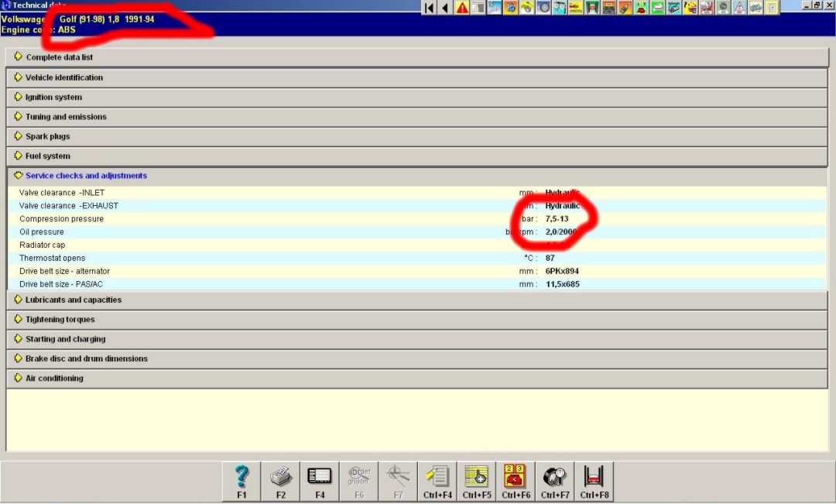Select the Thermostat opens data row
Screen dimensions: 836x504
52,258
